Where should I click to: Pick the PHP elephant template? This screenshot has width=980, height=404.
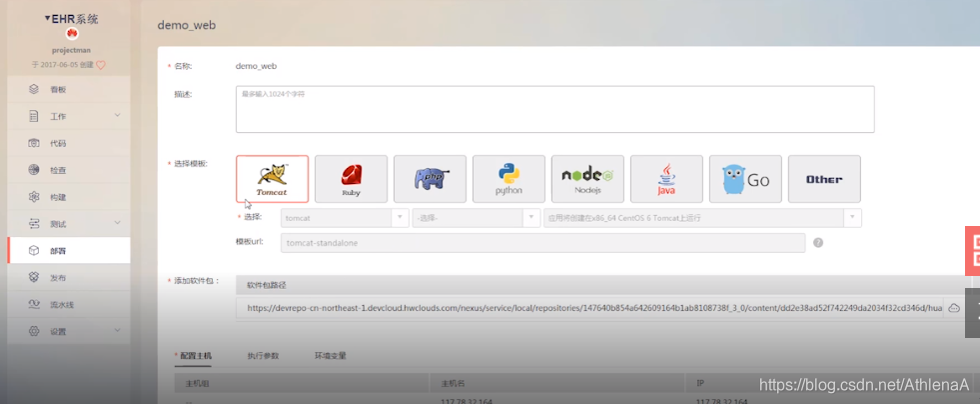coord(430,179)
